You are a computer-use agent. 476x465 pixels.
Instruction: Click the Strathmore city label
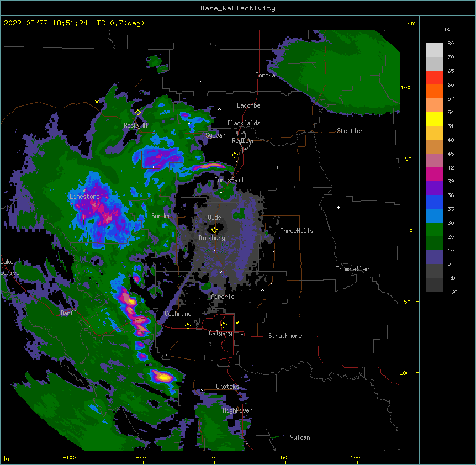pos(285,336)
